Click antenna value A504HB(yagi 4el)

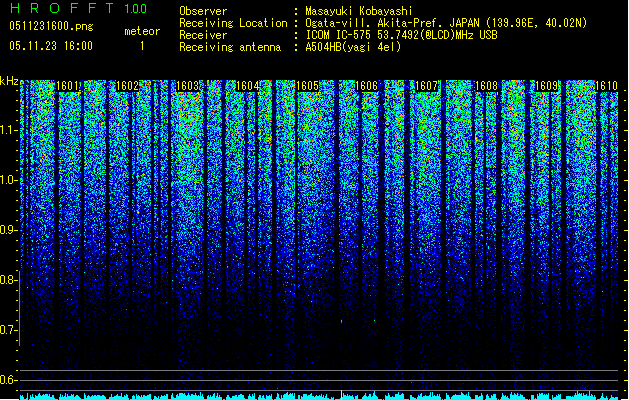pyautogui.click(x=353, y=47)
